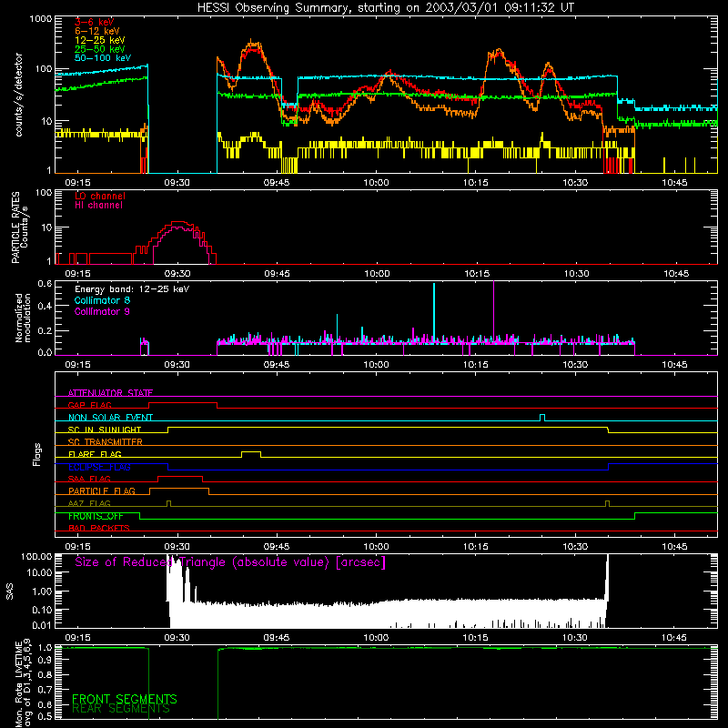728x728 pixels.
Task: Click the LO channel legend label
Action: click(100, 196)
